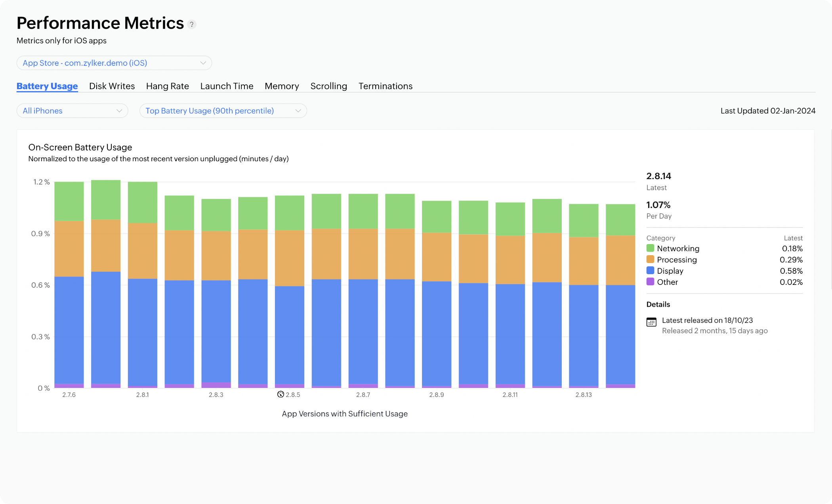832x504 pixels.
Task: Select the Display category legend icon
Action: 650,270
